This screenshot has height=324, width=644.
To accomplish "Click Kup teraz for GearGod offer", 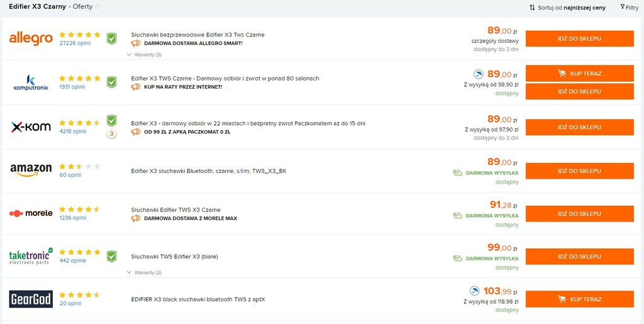I will [x=579, y=299].
